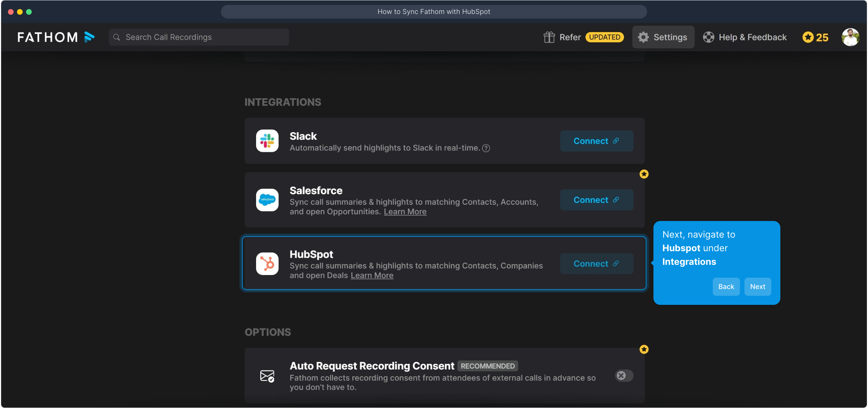The width and height of the screenshot is (868, 408).
Task: Toggle Auto Request Recording Consent switch
Action: click(x=624, y=376)
